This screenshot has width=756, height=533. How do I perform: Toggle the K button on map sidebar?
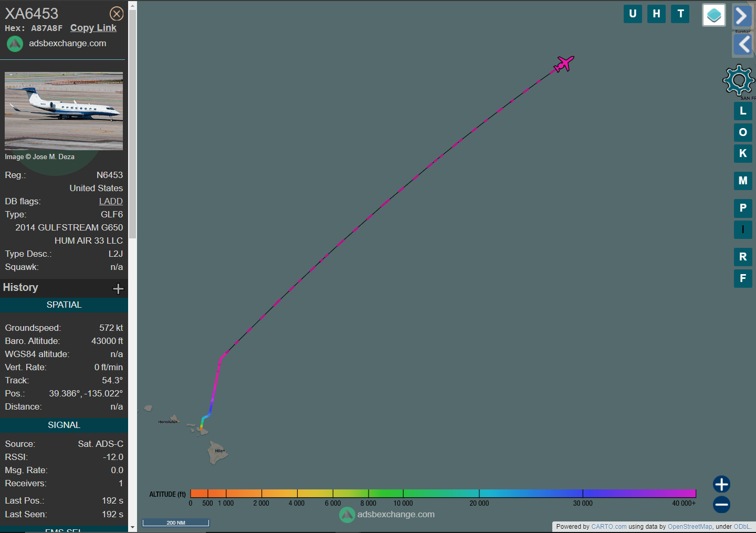(x=743, y=153)
